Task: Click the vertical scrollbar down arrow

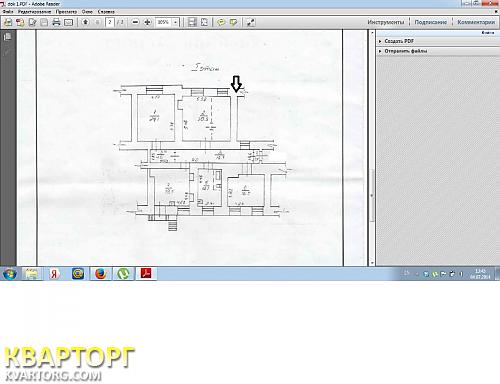Action: 372,263
